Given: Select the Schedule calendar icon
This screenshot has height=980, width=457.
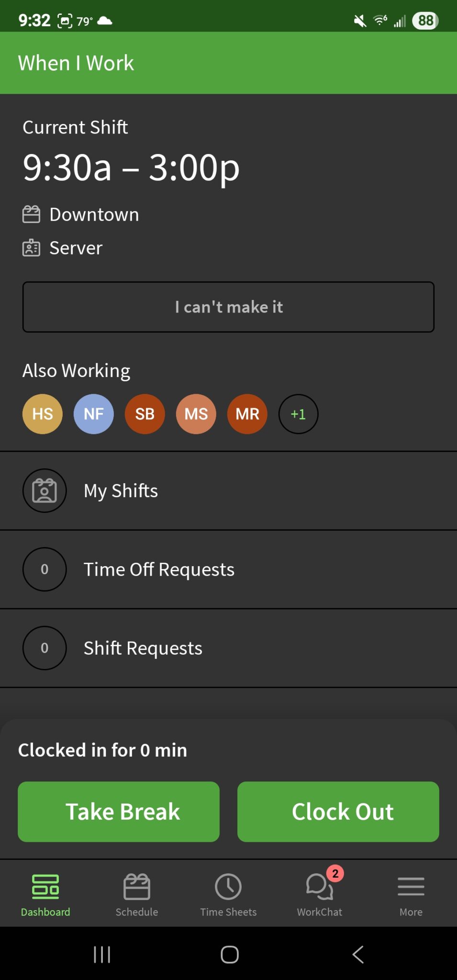Looking at the screenshot, I should pyautogui.click(x=137, y=886).
